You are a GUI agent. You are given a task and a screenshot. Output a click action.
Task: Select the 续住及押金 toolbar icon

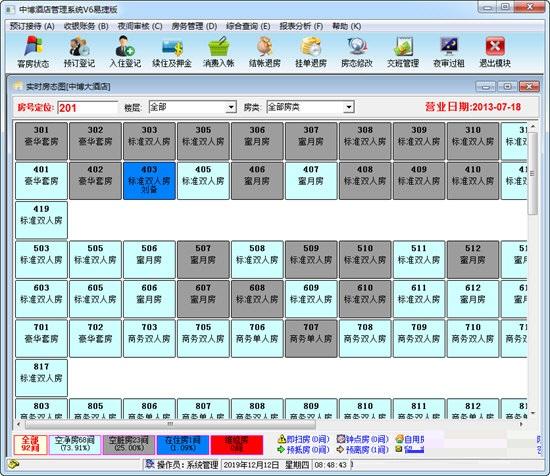pos(172,51)
